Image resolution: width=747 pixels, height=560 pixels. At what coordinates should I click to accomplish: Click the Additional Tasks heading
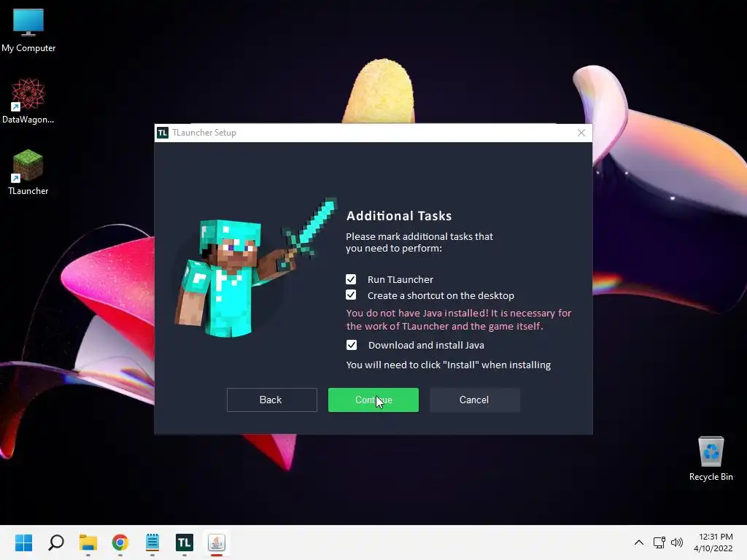point(399,216)
